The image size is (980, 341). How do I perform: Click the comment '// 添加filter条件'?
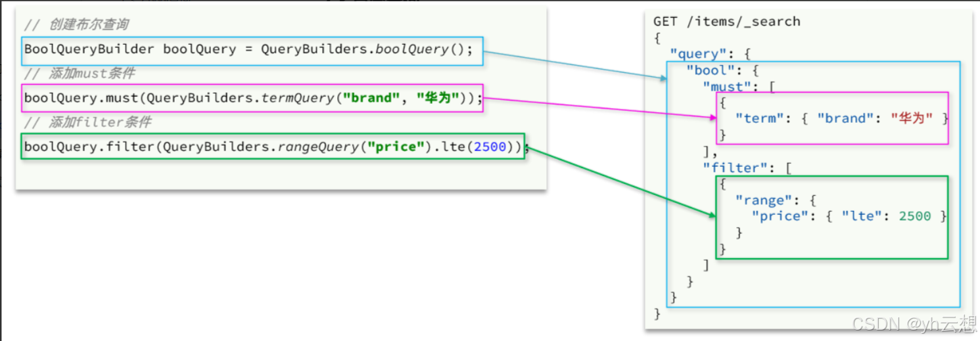tap(88, 122)
